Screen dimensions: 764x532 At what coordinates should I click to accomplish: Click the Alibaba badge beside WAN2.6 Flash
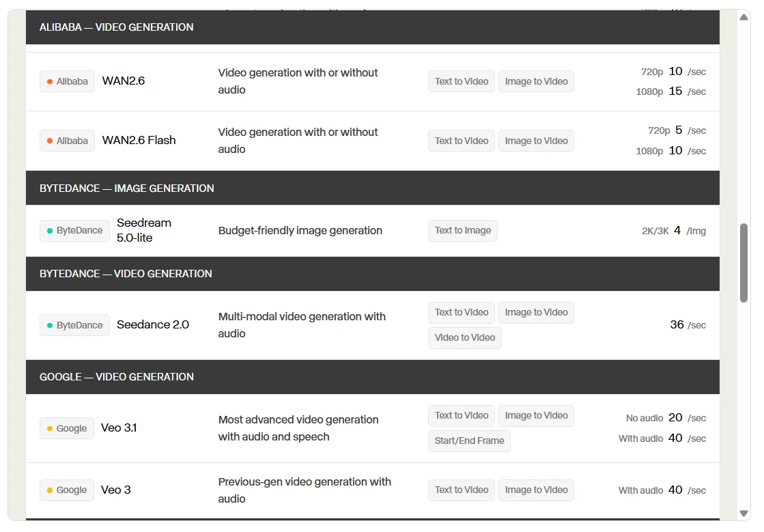coord(67,141)
